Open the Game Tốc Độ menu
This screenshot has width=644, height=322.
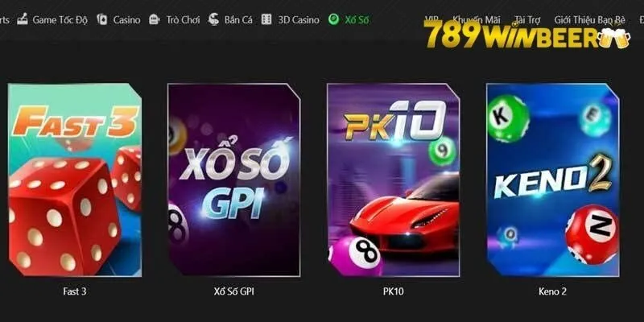[60, 19]
